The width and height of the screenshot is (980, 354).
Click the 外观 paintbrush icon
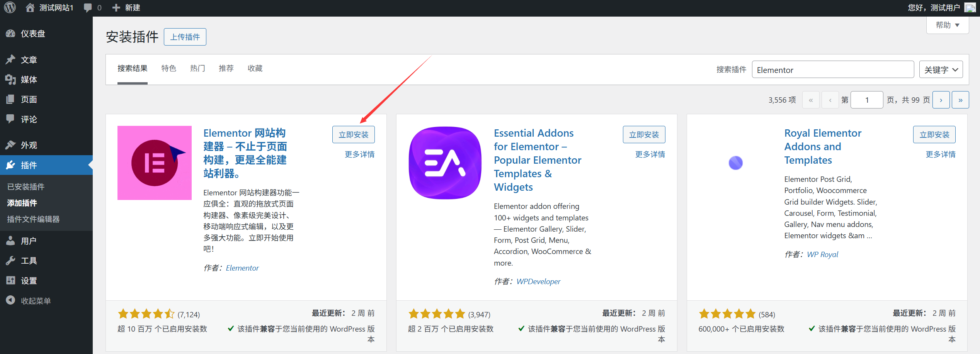10,145
